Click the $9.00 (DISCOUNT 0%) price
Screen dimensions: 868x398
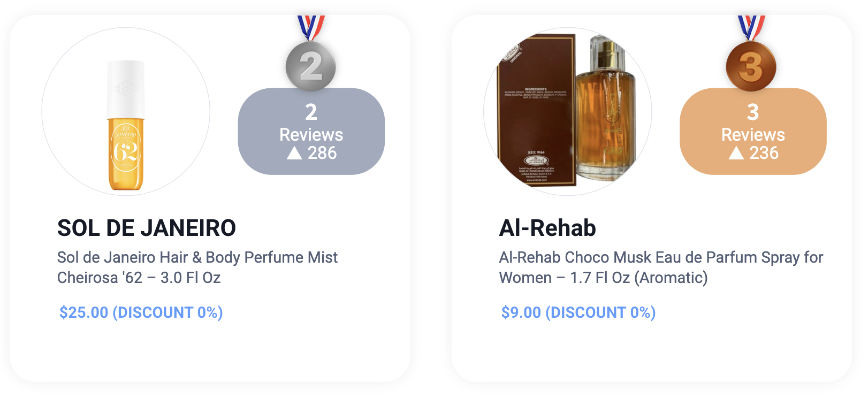(578, 312)
